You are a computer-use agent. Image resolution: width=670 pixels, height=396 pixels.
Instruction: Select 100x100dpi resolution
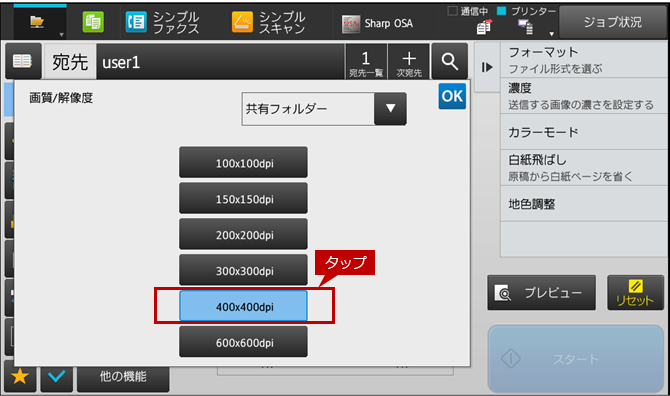point(243,162)
